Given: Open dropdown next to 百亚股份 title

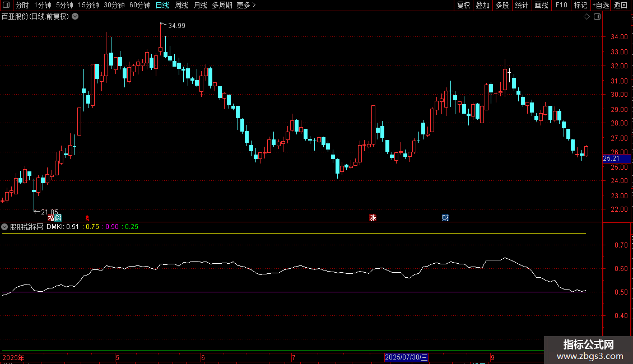Looking at the screenshot, I should (x=75, y=17).
